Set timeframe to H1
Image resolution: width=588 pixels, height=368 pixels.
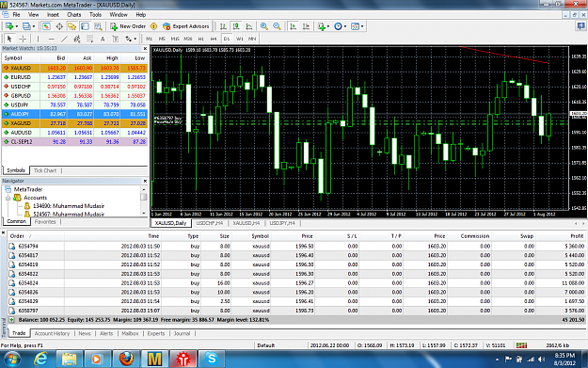pyautogui.click(x=201, y=39)
